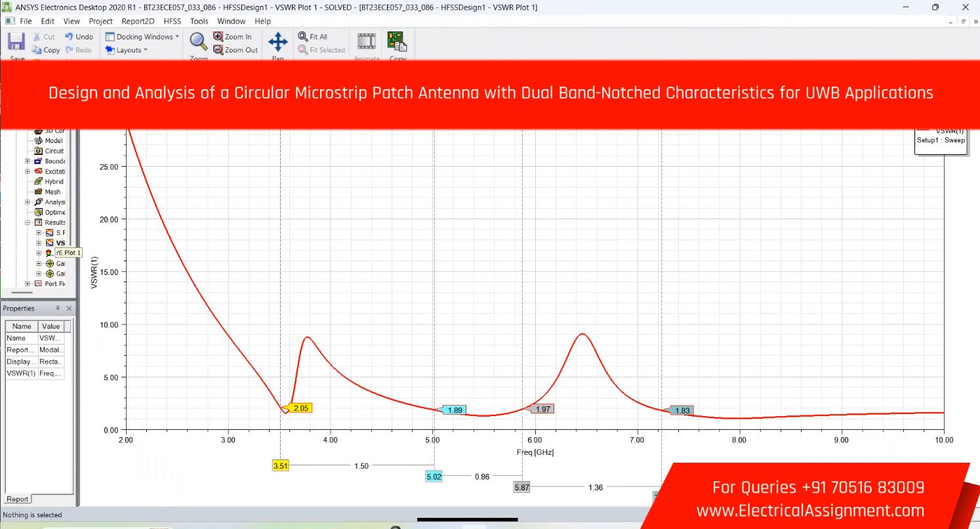This screenshot has height=529, width=980.
Task: Collapse the Results tree node
Action: click(28, 222)
